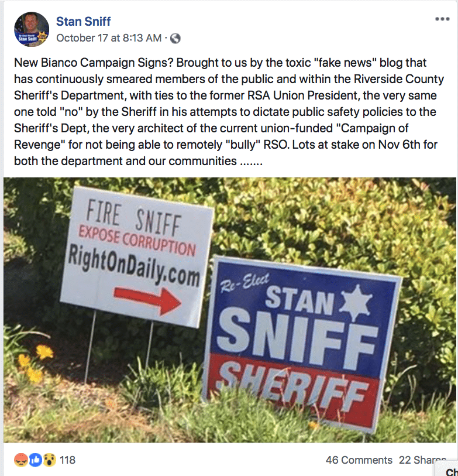Click the blue thumbs-up Like reaction icon

pyautogui.click(x=35, y=460)
